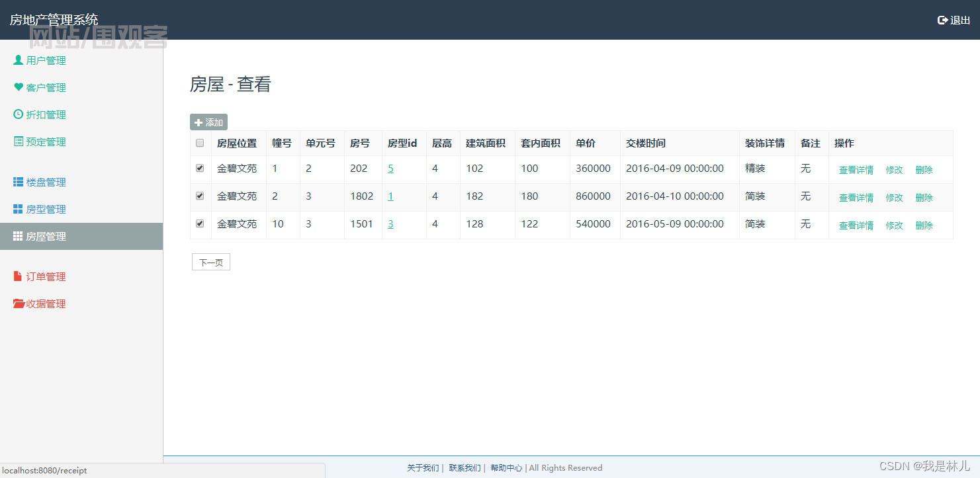Click the highlighted 房屋管理 grid icon
This screenshot has width=980, height=478.
pyautogui.click(x=17, y=236)
